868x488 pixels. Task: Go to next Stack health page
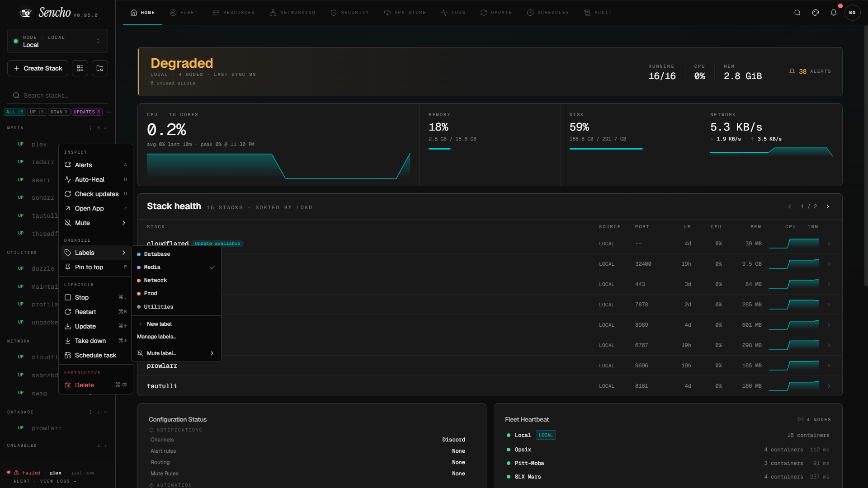click(828, 206)
